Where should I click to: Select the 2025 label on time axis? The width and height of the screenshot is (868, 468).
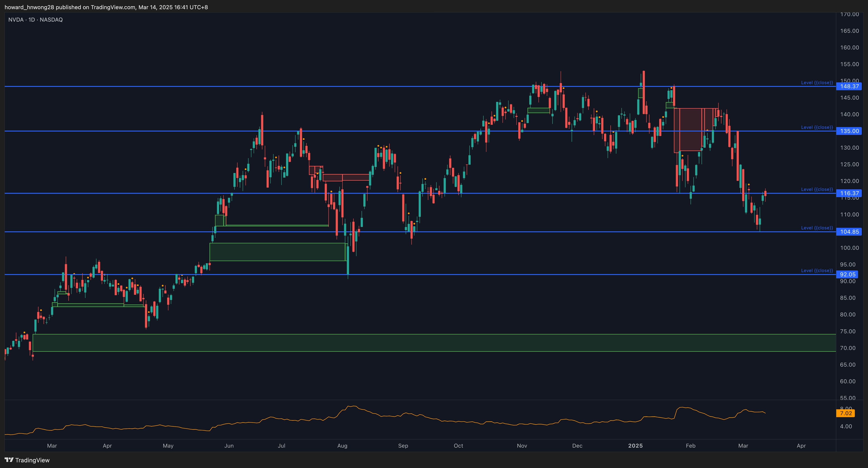tap(635, 446)
